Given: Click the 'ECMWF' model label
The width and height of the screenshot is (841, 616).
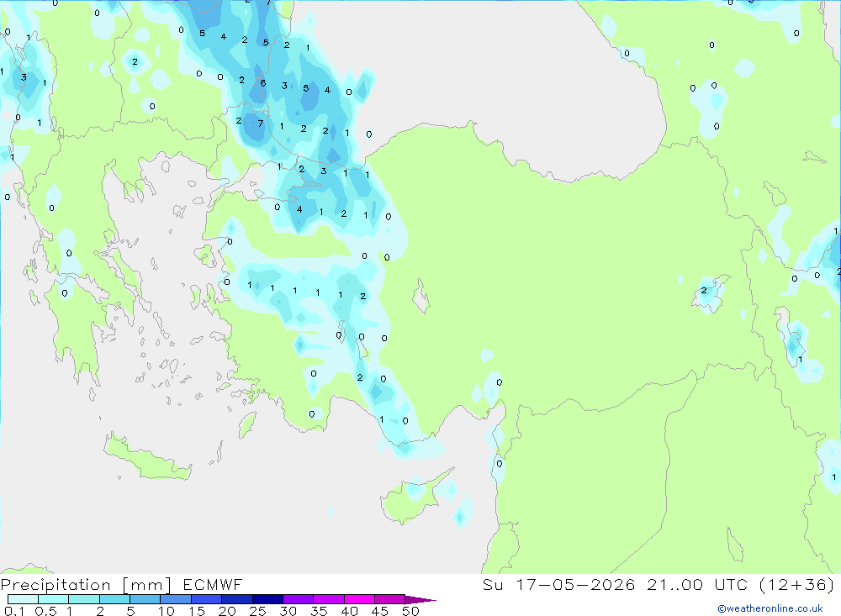Looking at the screenshot, I should [213, 584].
